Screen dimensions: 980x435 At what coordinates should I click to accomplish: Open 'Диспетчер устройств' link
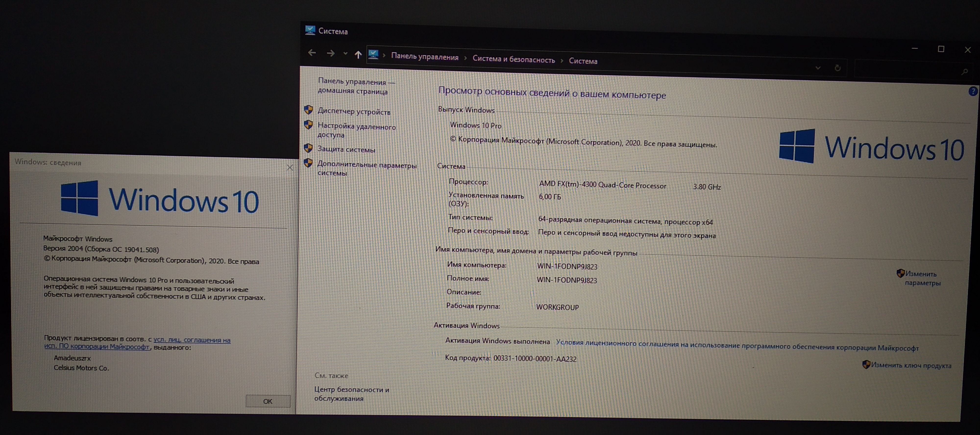point(354,111)
